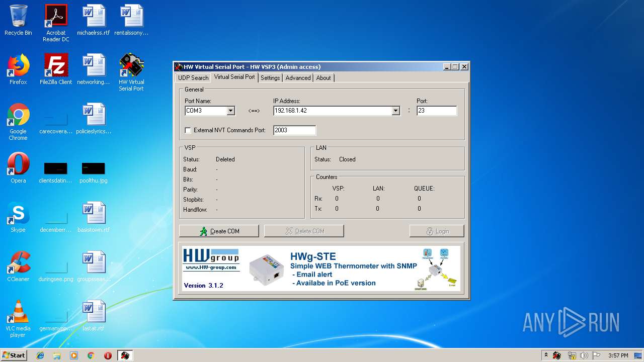Click volume icon in system tray
644x362 pixels.
(584, 355)
